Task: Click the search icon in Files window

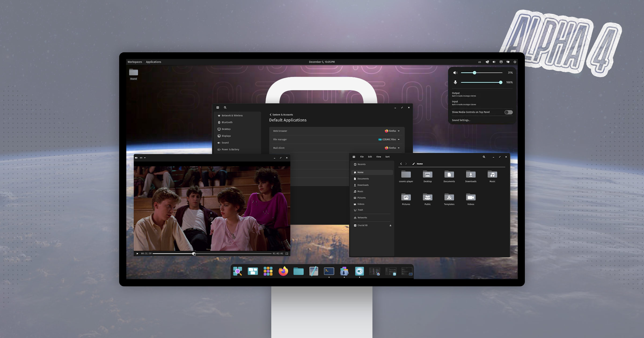Action: 484,157
